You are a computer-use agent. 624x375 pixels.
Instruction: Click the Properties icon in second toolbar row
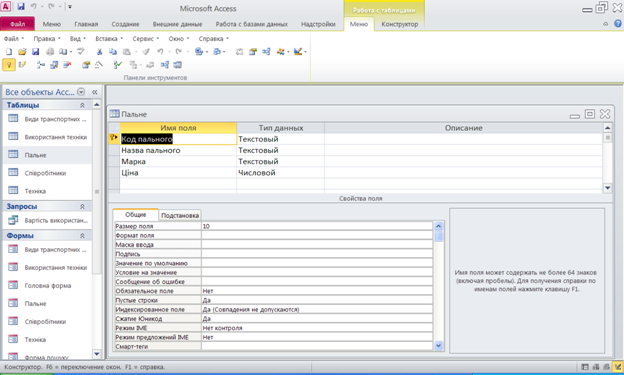pyautogui.click(x=86, y=64)
